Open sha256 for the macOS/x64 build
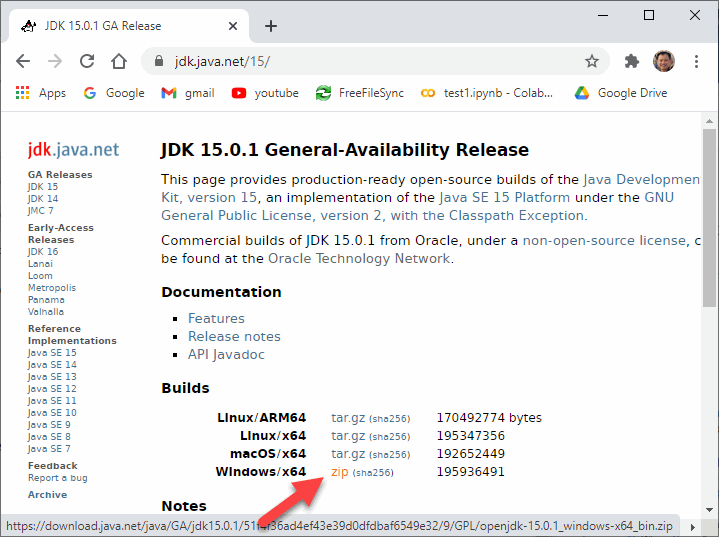The image size is (719, 537). tap(390, 455)
